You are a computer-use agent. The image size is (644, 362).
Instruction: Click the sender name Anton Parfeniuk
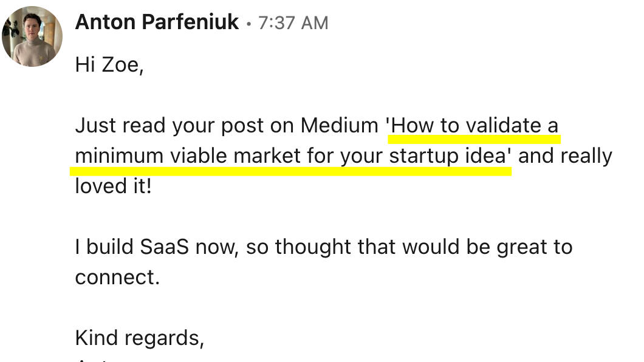(157, 23)
